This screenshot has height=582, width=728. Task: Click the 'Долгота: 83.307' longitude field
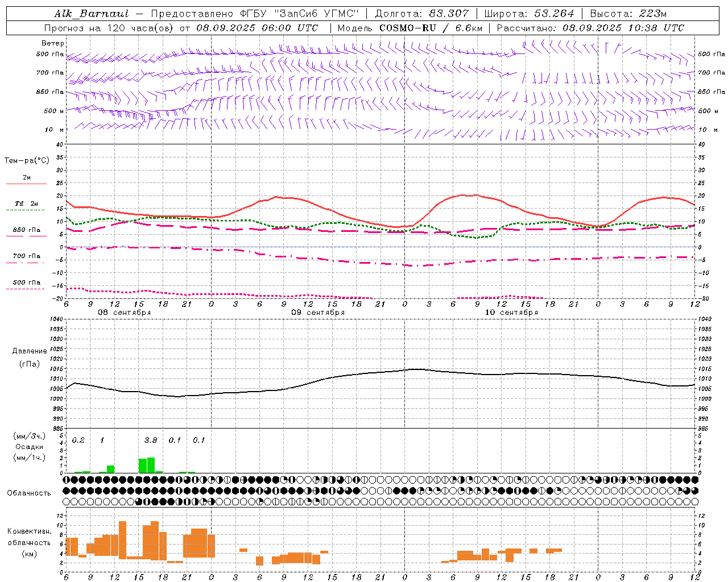[421, 14]
